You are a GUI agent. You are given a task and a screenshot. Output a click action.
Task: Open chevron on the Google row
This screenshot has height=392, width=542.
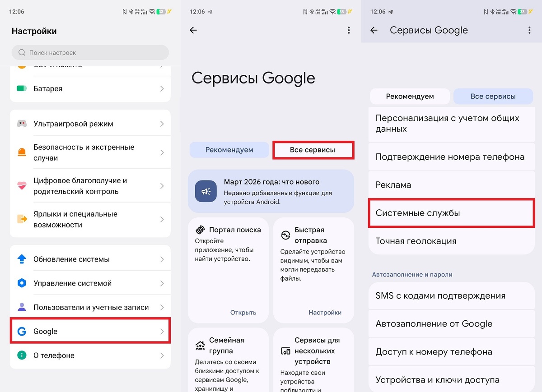click(x=162, y=332)
